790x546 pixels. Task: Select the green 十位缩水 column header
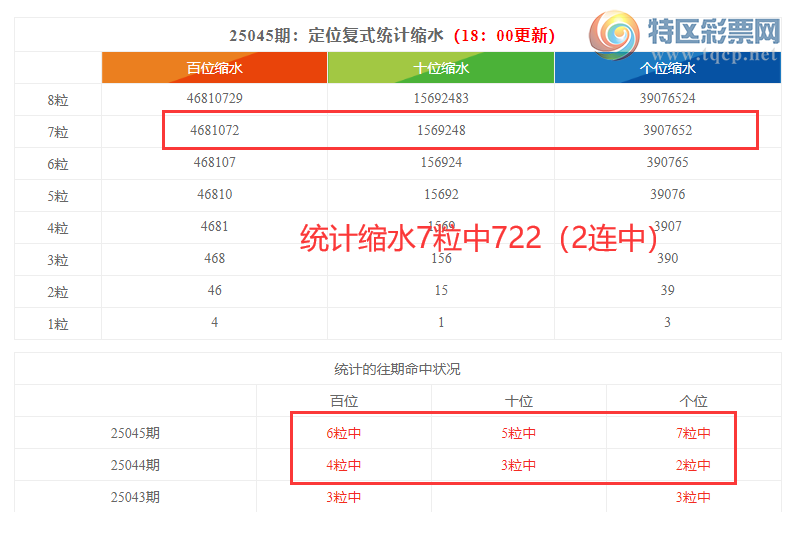(441, 68)
